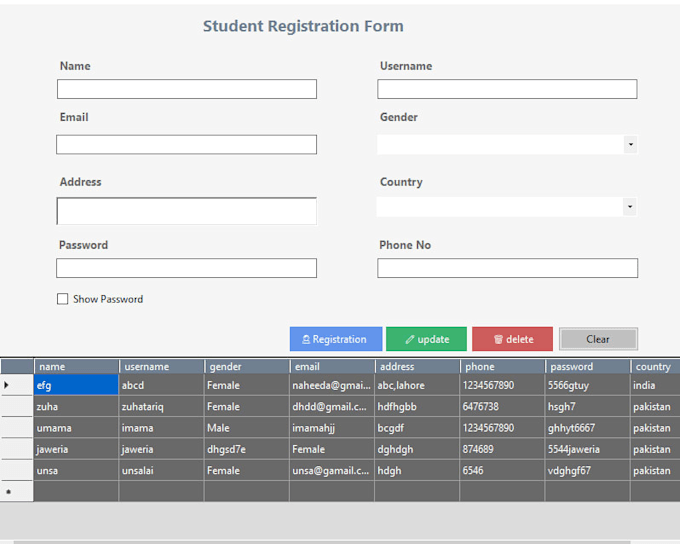
Task: Open the Country dropdown arrow
Action: pyautogui.click(x=630, y=207)
